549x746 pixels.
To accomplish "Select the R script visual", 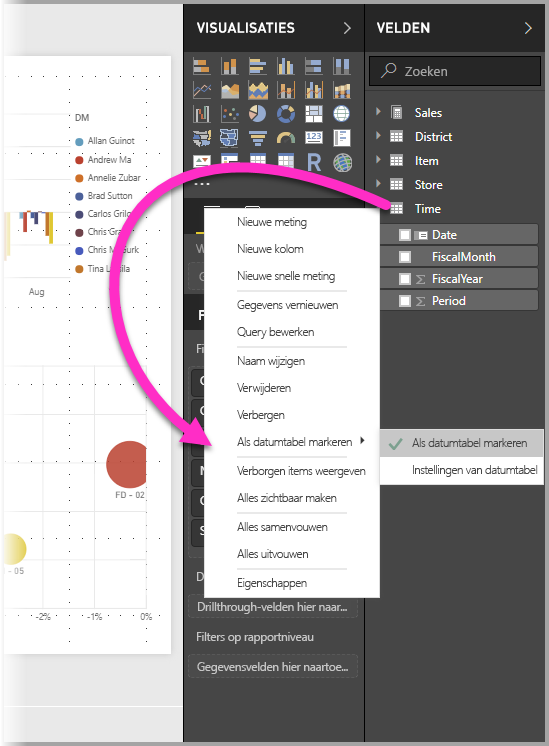I will 314,162.
